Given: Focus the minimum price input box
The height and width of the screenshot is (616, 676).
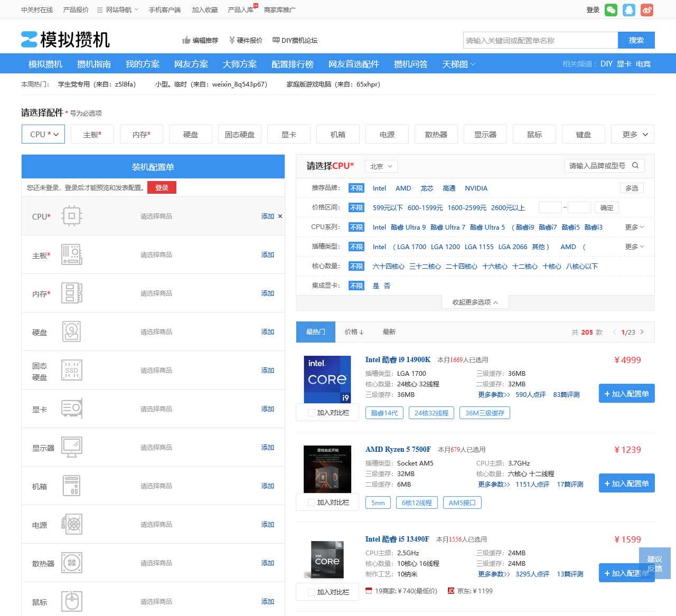Looking at the screenshot, I should click(x=550, y=207).
